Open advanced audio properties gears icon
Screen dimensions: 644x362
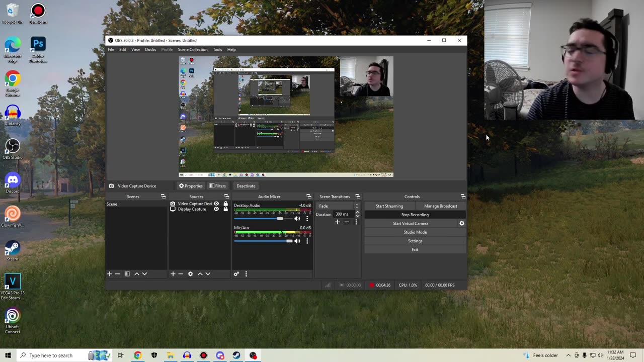pos(236,274)
